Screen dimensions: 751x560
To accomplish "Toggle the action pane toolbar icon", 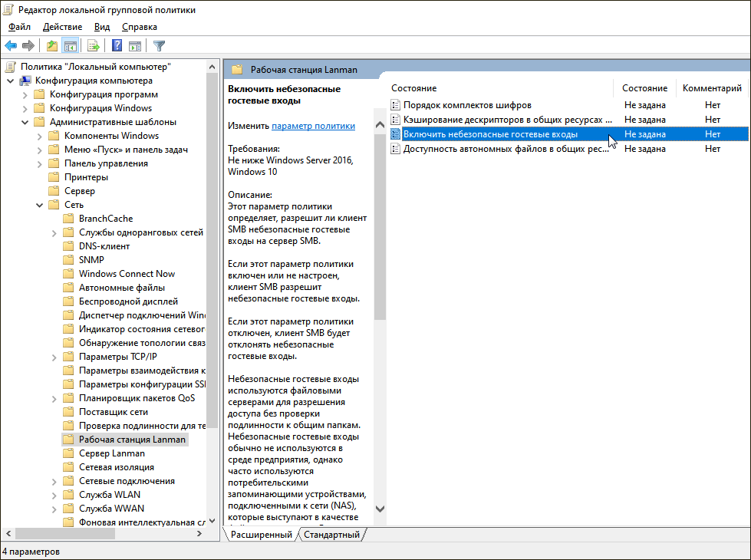I will coord(135,45).
